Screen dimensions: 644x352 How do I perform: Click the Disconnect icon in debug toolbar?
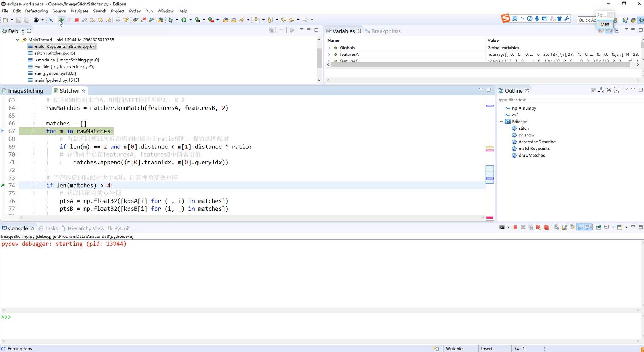pos(85,20)
